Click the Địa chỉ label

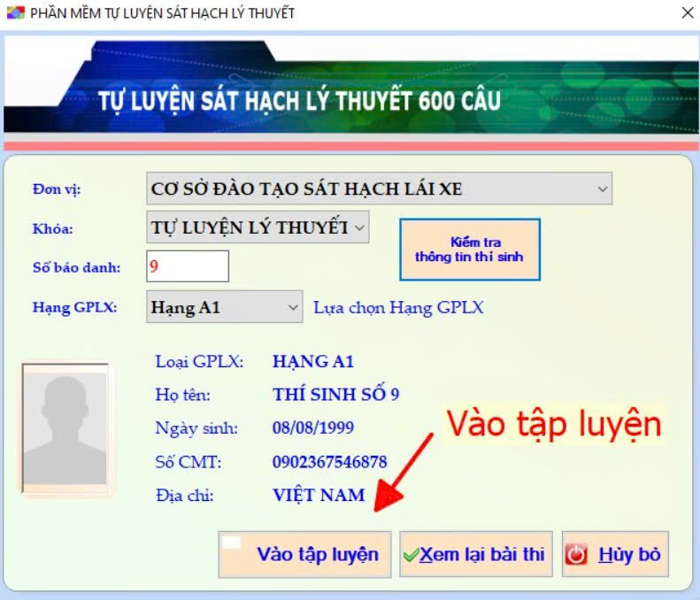pos(184,495)
